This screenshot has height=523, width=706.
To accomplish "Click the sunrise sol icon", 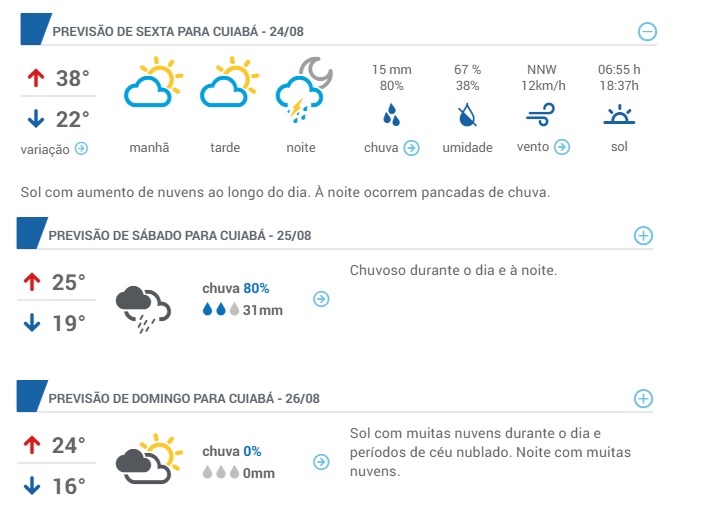I will [619, 116].
